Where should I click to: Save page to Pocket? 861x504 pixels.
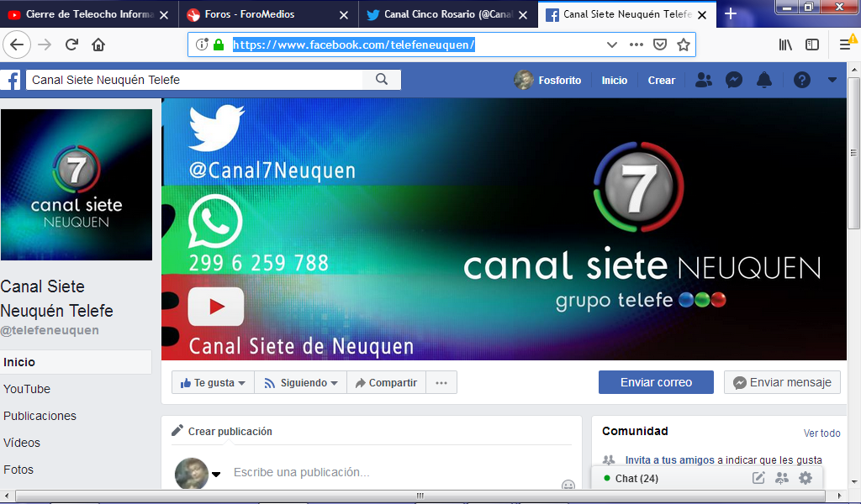(x=659, y=45)
